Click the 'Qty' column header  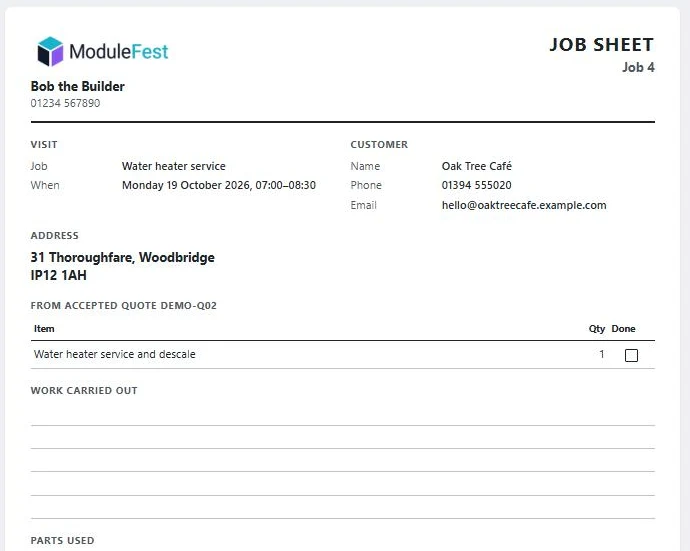597,329
